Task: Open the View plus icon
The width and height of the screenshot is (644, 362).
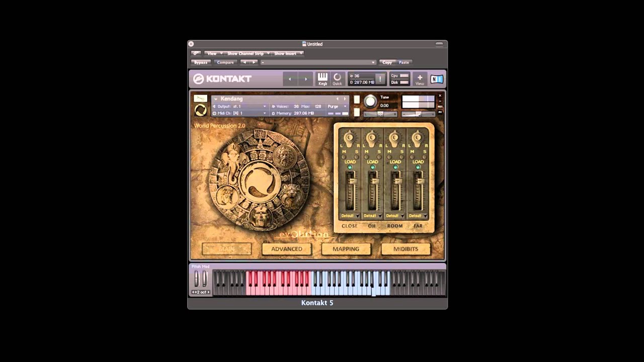Action: 420,79
